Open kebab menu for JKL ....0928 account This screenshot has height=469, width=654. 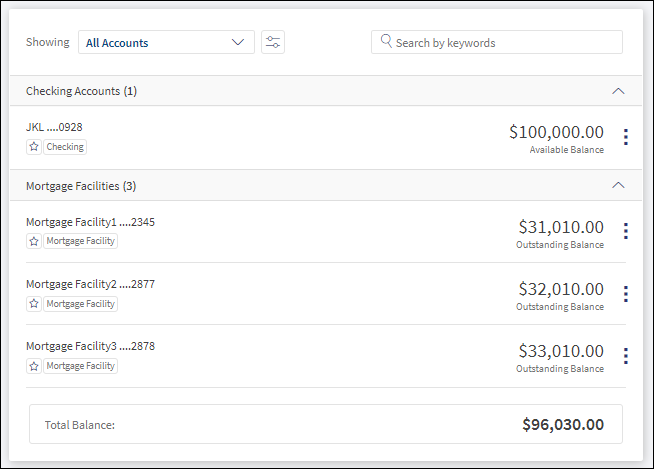[625, 137]
